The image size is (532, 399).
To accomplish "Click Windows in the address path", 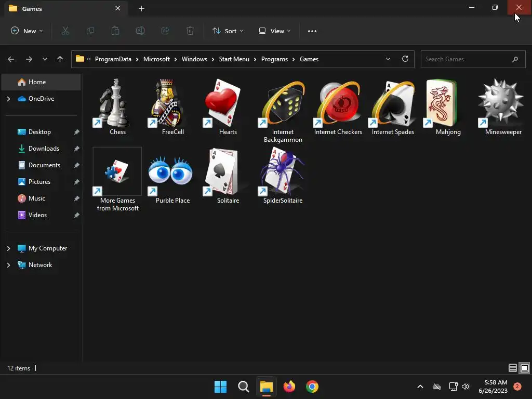I will coord(194,59).
